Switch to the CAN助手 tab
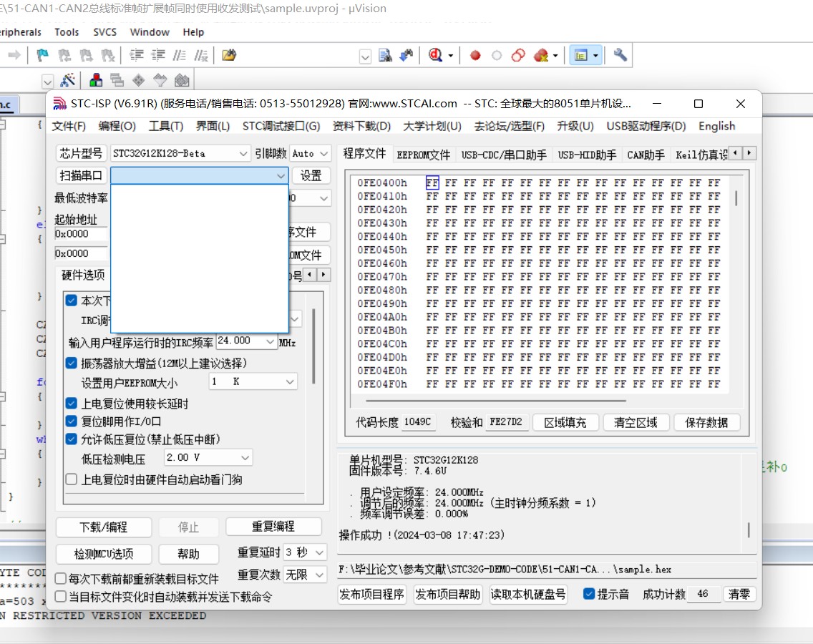This screenshot has width=813, height=644. coord(646,155)
